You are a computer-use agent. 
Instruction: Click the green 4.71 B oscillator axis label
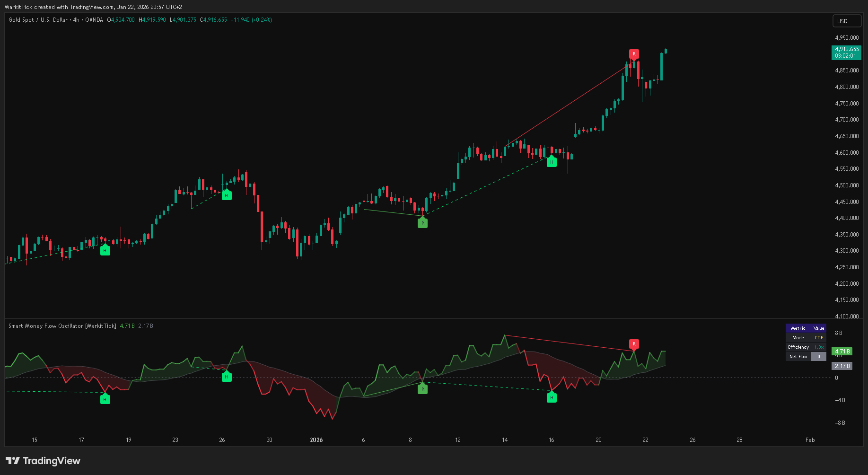pyautogui.click(x=842, y=352)
